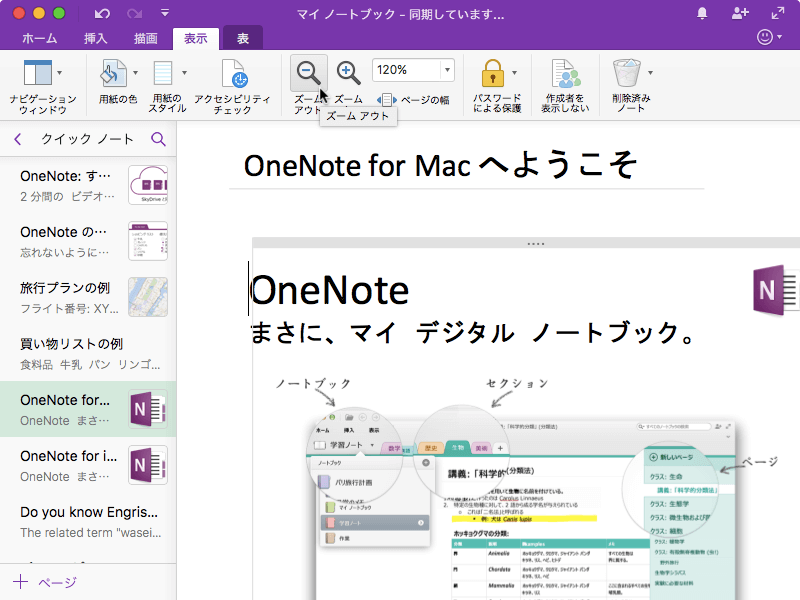Toggle 作成者を表示しない author visibility
This screenshot has height=600, width=800.
(565, 85)
